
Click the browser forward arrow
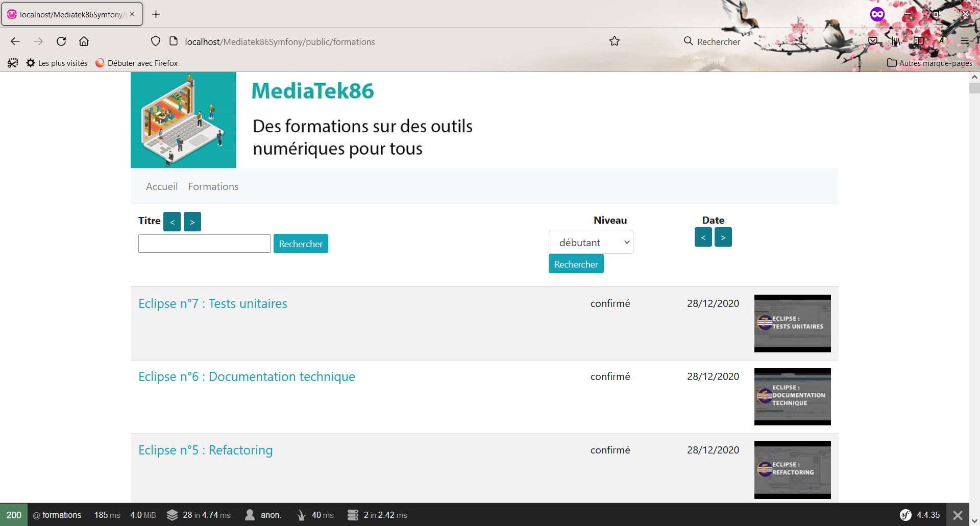click(38, 41)
